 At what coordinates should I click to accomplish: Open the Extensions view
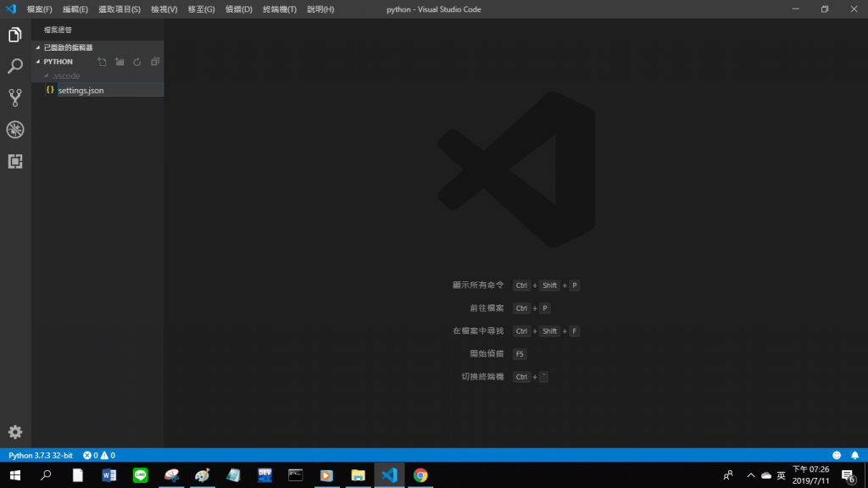15,161
